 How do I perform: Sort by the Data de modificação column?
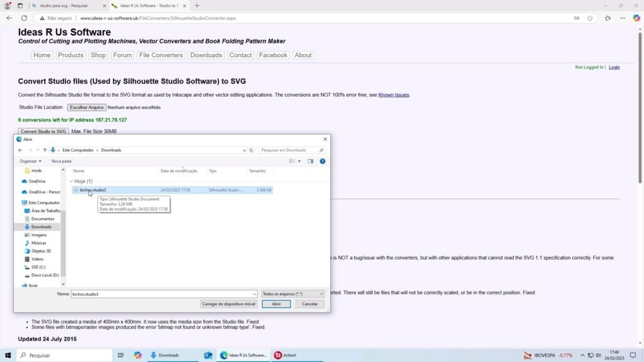point(179,171)
